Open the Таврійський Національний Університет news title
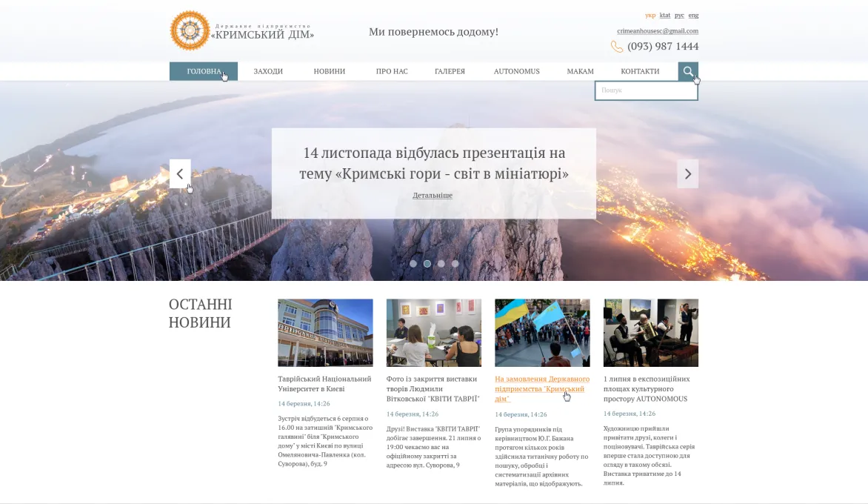 pos(324,384)
